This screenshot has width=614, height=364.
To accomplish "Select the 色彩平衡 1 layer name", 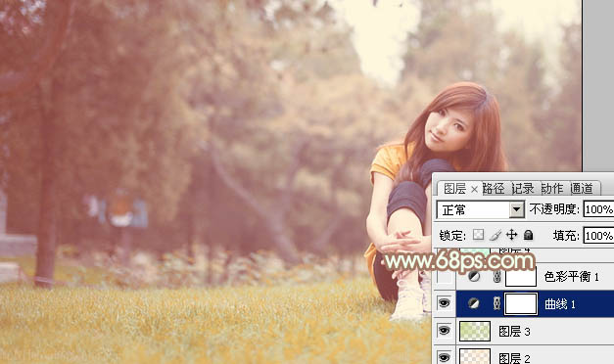I will click(x=571, y=277).
